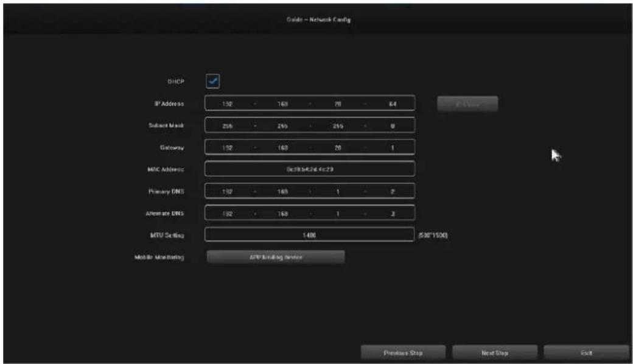
Task: Click the MAC Address label
Action: pos(166,169)
